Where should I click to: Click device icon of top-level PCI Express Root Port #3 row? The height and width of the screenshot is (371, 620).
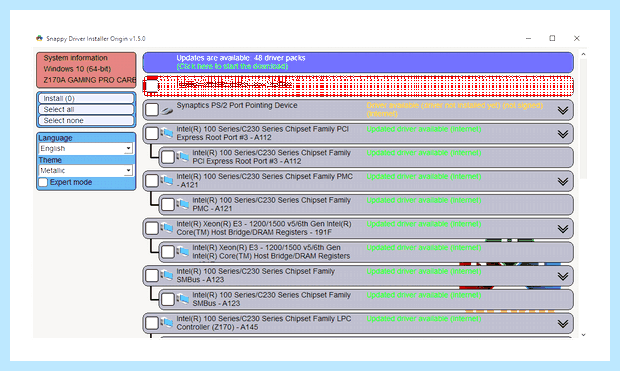tap(166, 134)
